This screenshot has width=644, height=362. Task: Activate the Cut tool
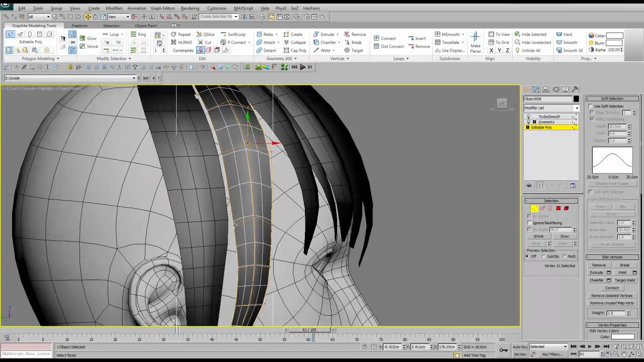click(x=204, y=42)
